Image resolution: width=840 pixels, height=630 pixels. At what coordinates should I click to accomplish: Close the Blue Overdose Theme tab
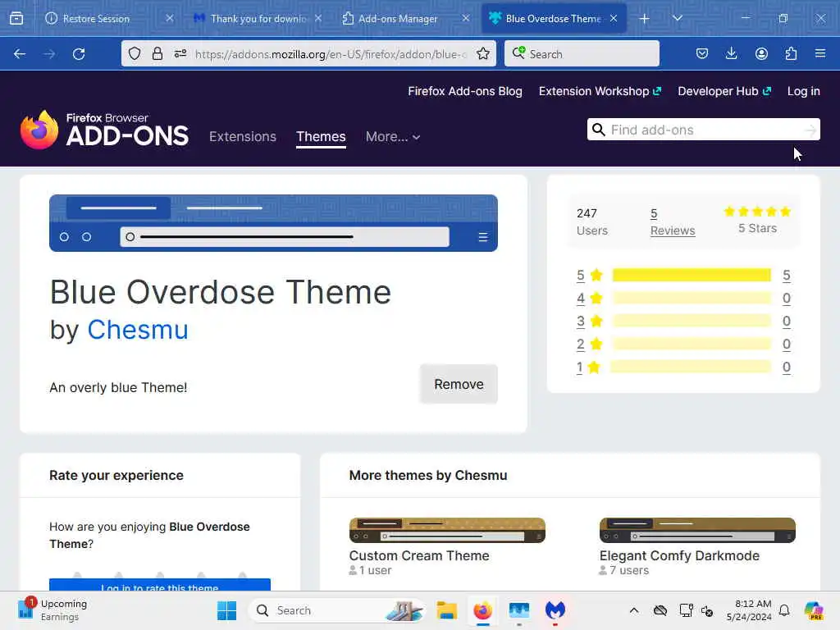[x=614, y=19]
